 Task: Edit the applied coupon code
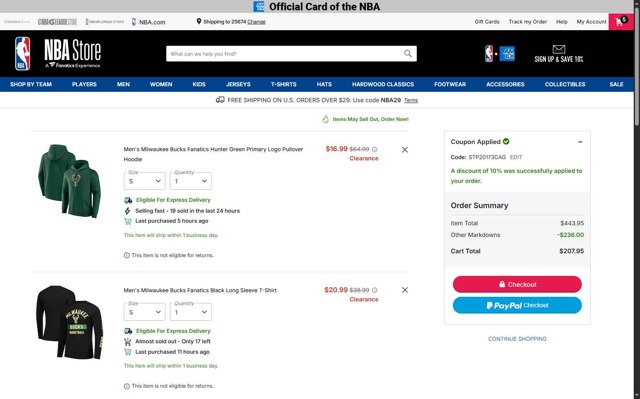click(516, 157)
